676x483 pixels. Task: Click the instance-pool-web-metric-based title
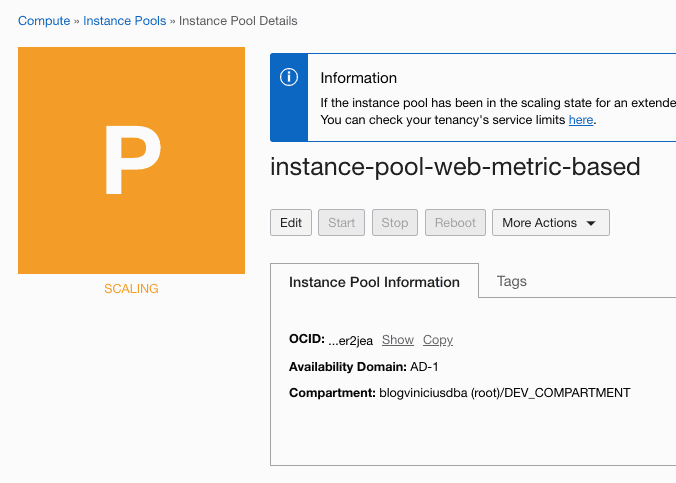click(455, 166)
